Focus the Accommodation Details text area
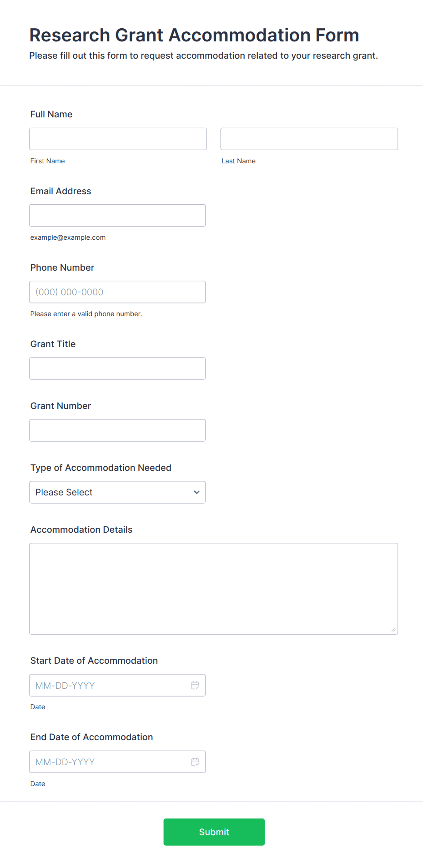Screen dimensions: 423x868 pos(214,589)
